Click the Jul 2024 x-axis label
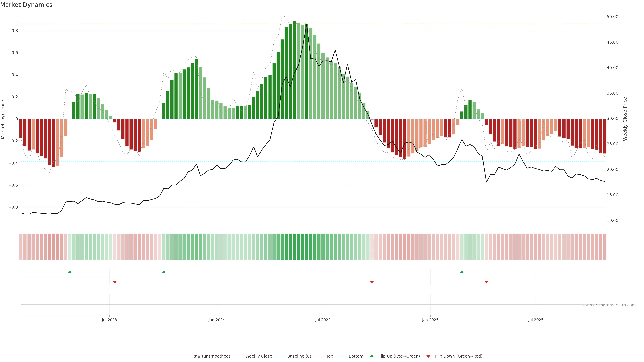The image size is (644, 362). [323, 320]
